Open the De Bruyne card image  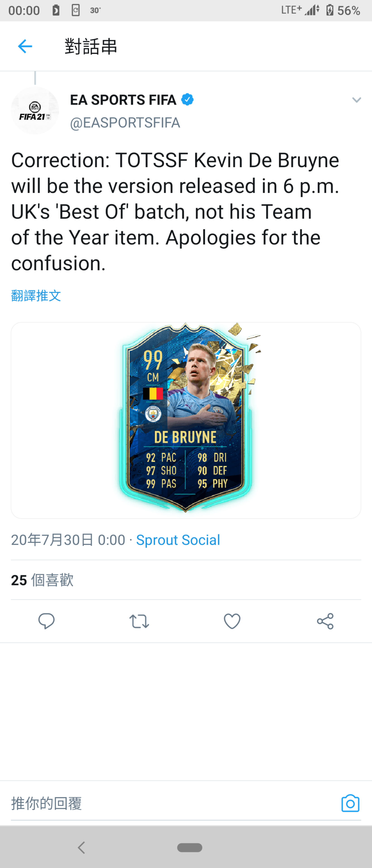tap(186, 420)
